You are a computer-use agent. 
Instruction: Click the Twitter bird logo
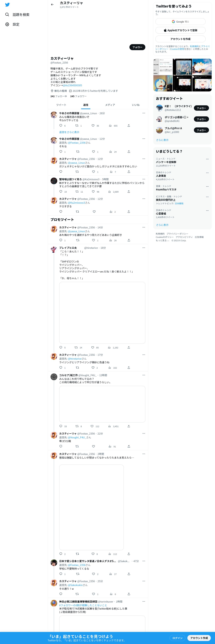8,5
